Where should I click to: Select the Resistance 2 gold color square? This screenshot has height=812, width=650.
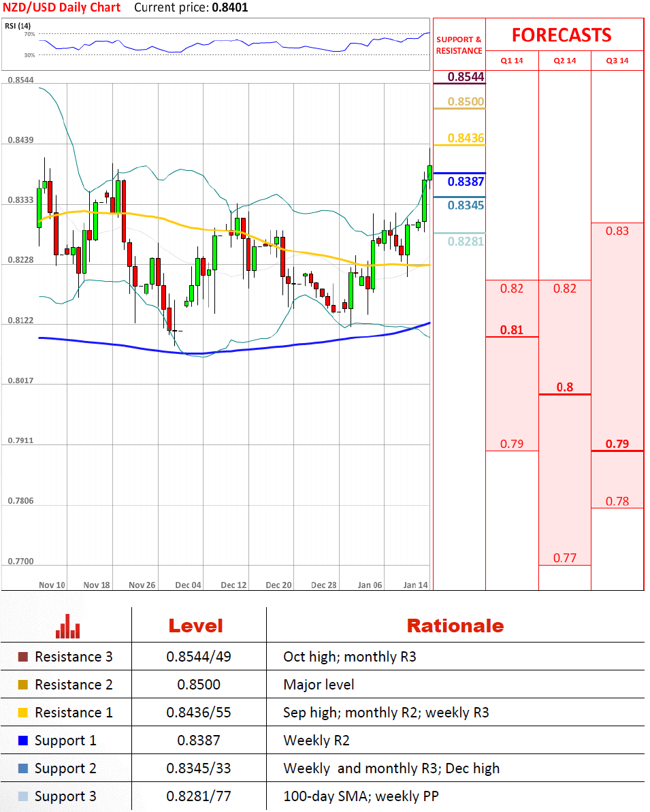tap(23, 685)
